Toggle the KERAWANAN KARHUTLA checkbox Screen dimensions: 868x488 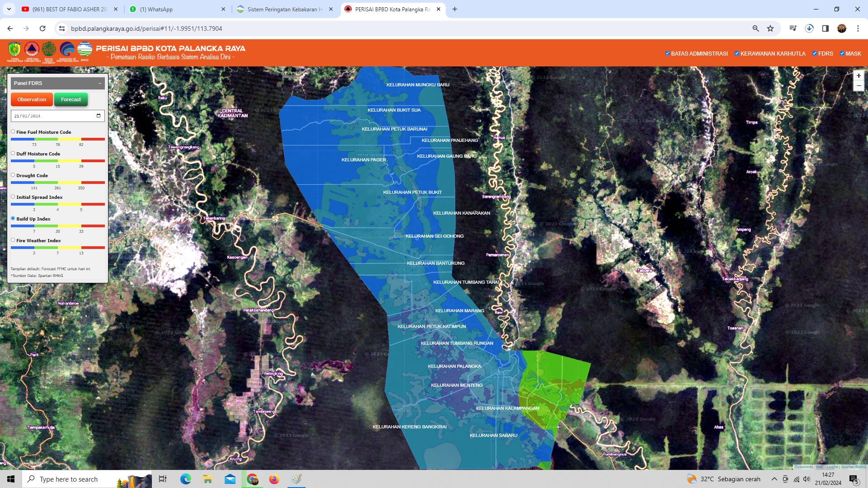[x=737, y=53]
